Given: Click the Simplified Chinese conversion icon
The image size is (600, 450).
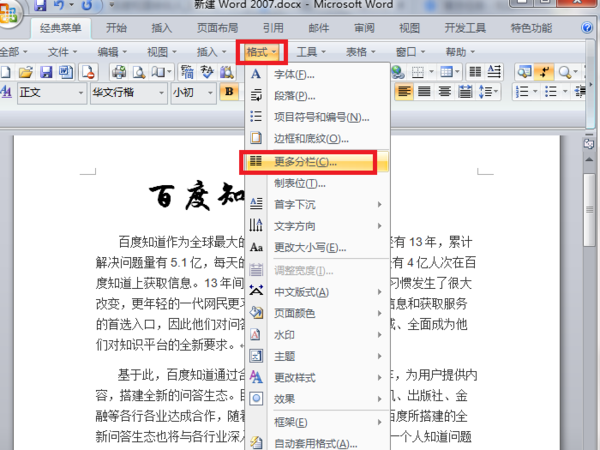Looking at the screenshot, I should 187,72.
